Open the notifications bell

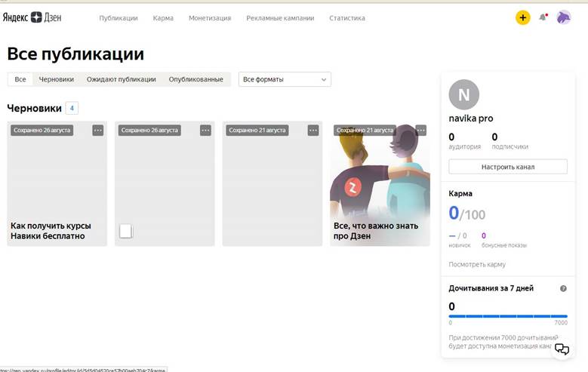[x=543, y=17]
